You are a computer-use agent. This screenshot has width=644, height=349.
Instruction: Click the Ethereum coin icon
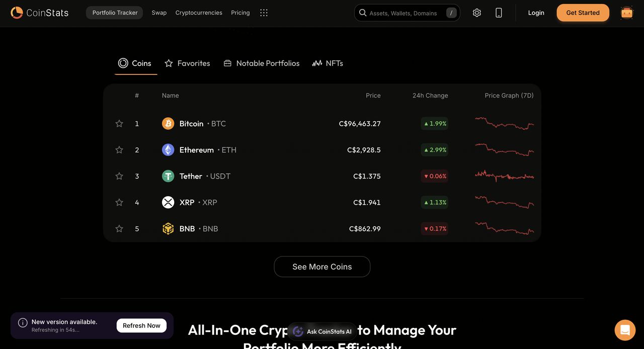click(x=168, y=150)
